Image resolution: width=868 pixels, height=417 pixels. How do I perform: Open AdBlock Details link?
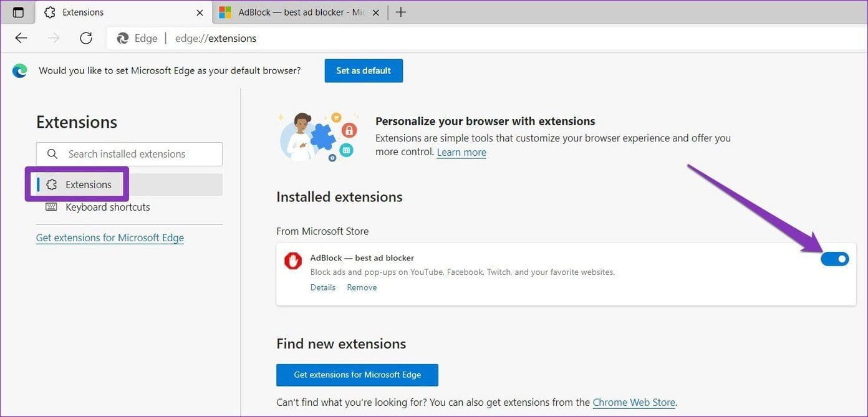pyautogui.click(x=323, y=287)
